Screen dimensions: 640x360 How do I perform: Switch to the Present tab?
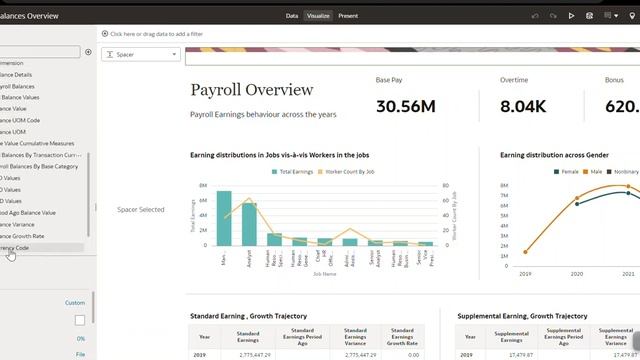click(x=348, y=16)
